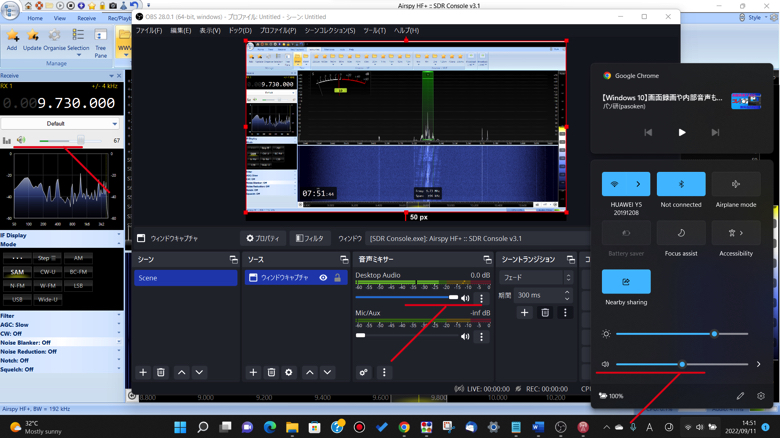Click the Add favourite icon in SDR Console
The height and width of the screenshot is (438, 780).
(12, 40)
